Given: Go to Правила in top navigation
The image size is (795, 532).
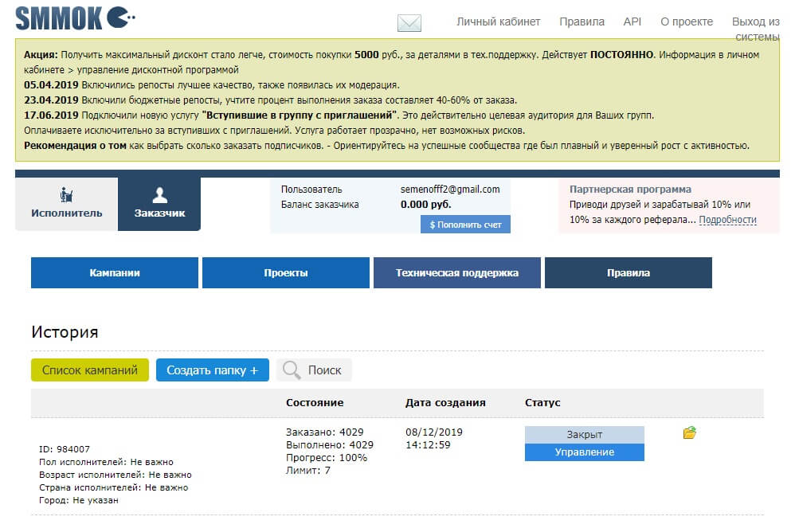Looking at the screenshot, I should point(582,22).
